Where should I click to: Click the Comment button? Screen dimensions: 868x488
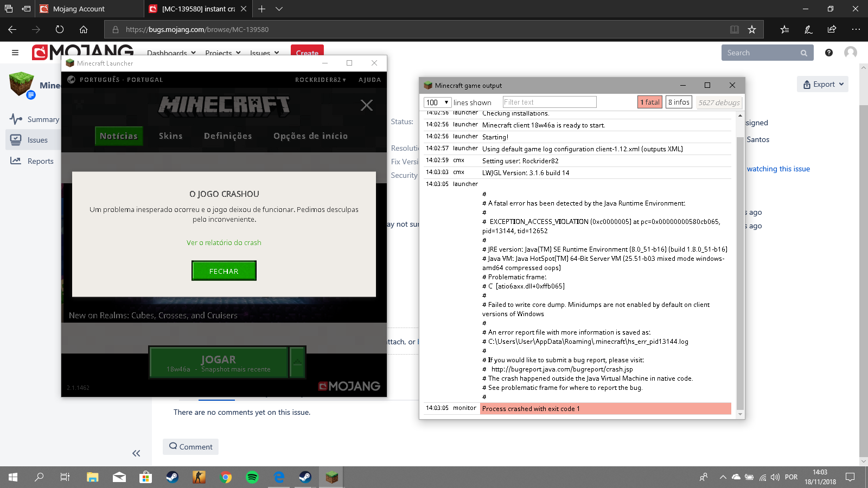[x=190, y=447]
